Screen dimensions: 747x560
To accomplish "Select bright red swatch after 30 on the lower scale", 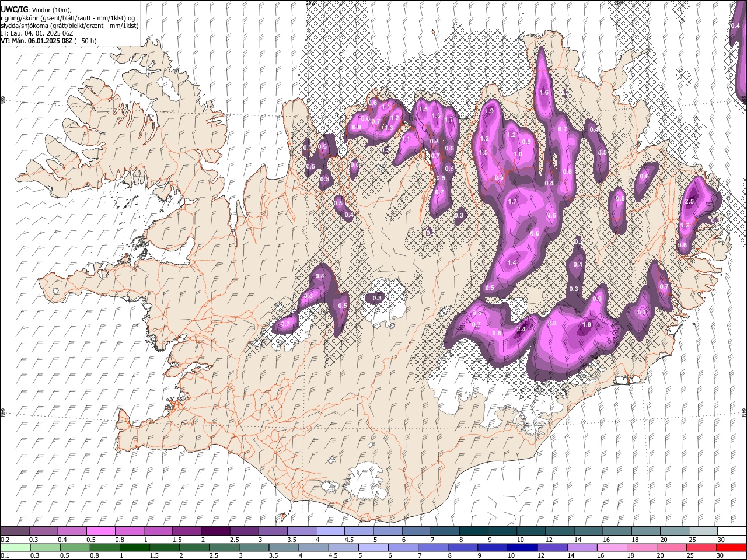I will coord(731,547).
